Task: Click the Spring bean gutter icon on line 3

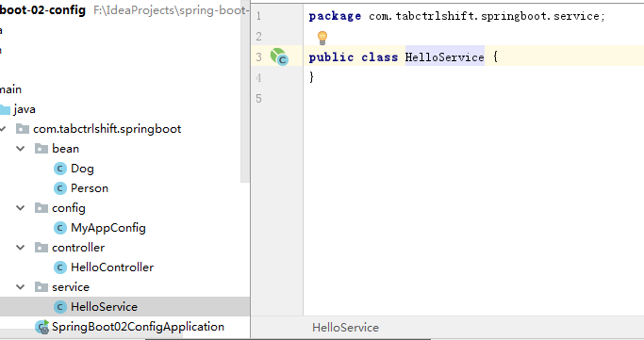Action: click(x=279, y=57)
